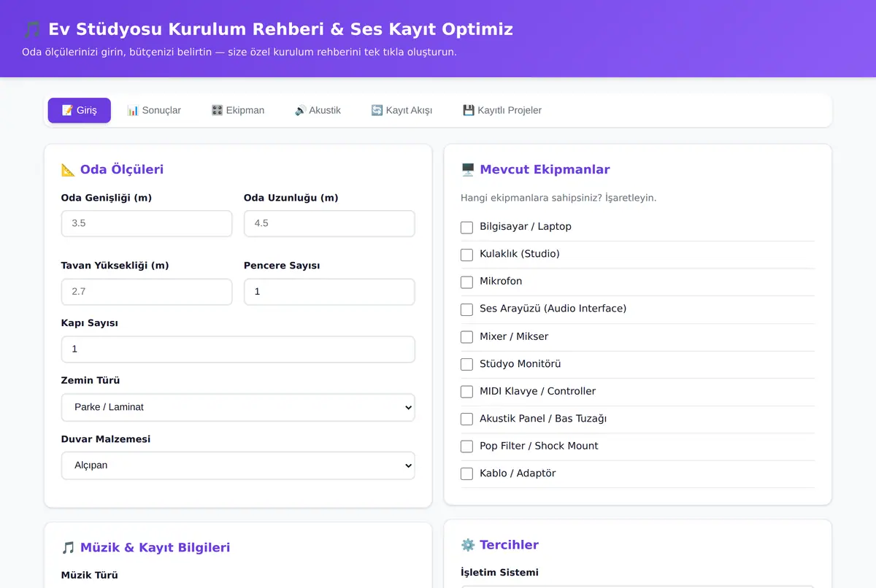Click the Pencere Sayısı field
This screenshot has height=588, width=876.
pos(329,291)
